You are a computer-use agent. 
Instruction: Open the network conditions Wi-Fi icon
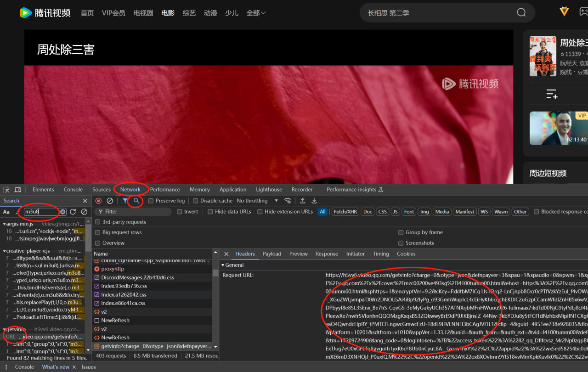coord(288,201)
